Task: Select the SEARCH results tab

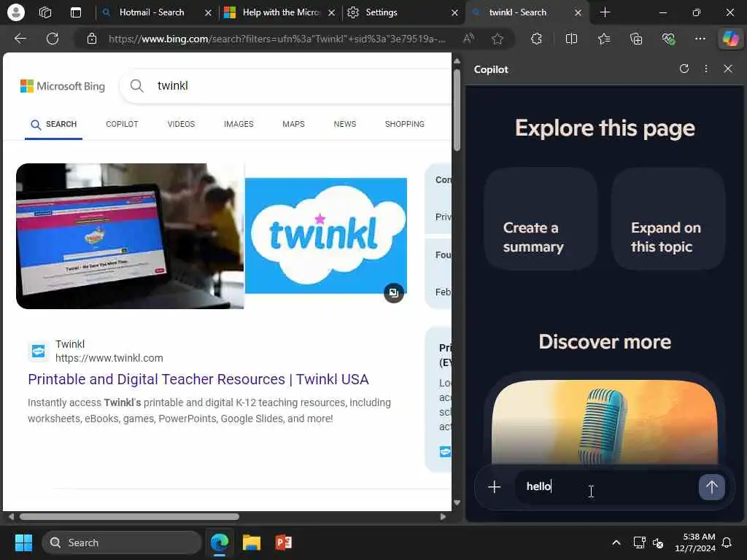Action: point(53,124)
